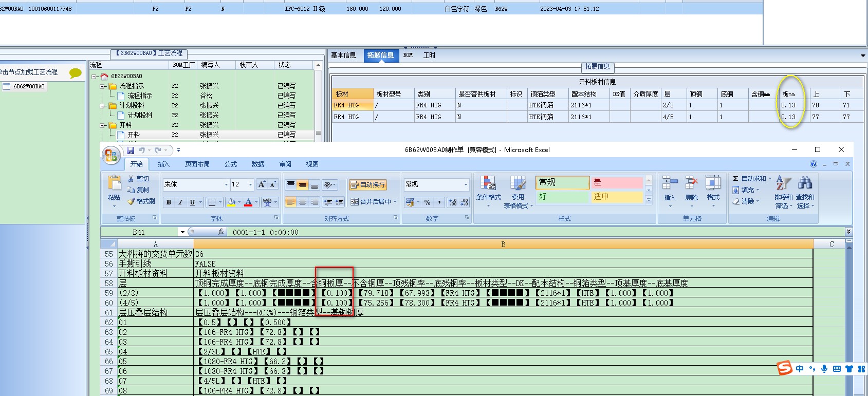Open conditional formatting 条件格式
The image size is (868, 396).
coord(488,192)
